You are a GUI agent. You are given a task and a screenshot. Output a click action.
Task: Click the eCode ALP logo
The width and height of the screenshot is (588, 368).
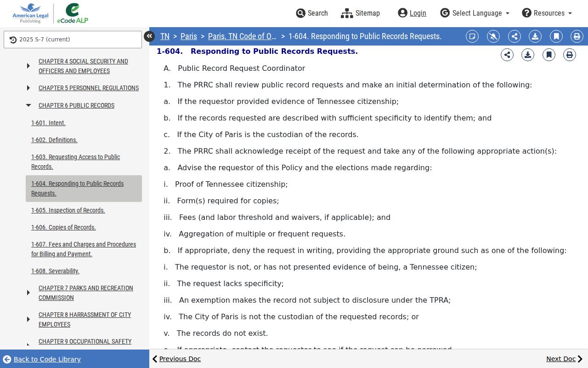(x=73, y=13)
